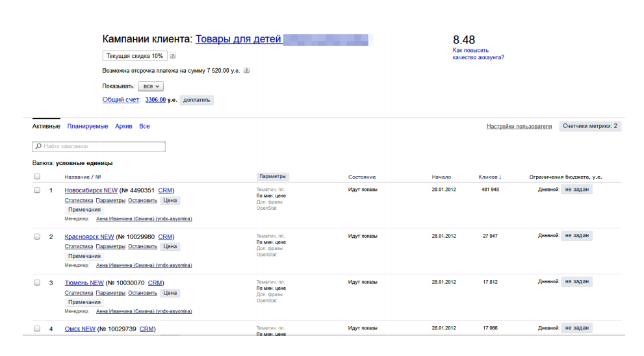Open Параметры link for Тюмень NEW
The width and height of the screenshot is (644, 356).
pos(110,293)
